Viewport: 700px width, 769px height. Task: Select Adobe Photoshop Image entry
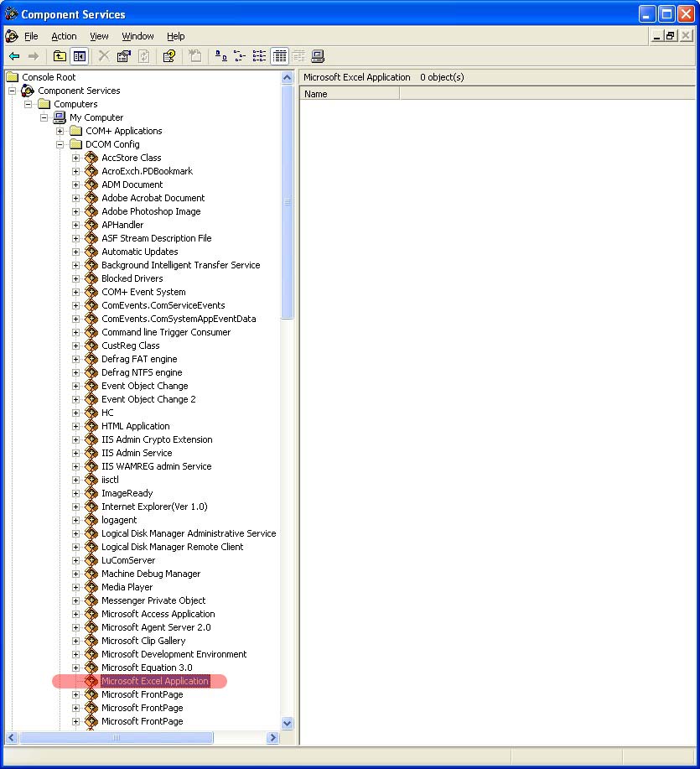(x=151, y=211)
